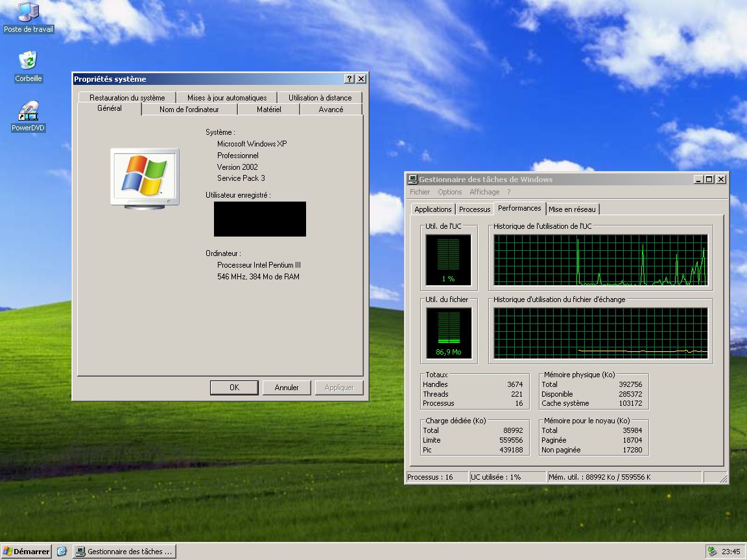Open the Nom de l'ordinateur tab

click(x=189, y=110)
